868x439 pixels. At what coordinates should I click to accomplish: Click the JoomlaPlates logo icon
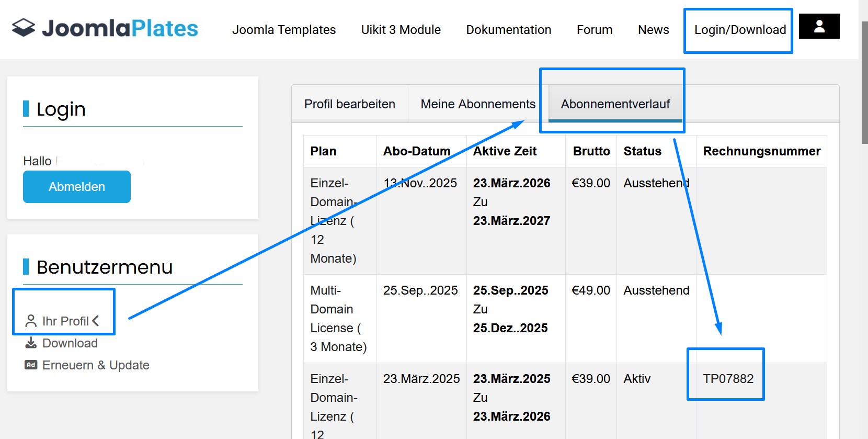point(24,28)
